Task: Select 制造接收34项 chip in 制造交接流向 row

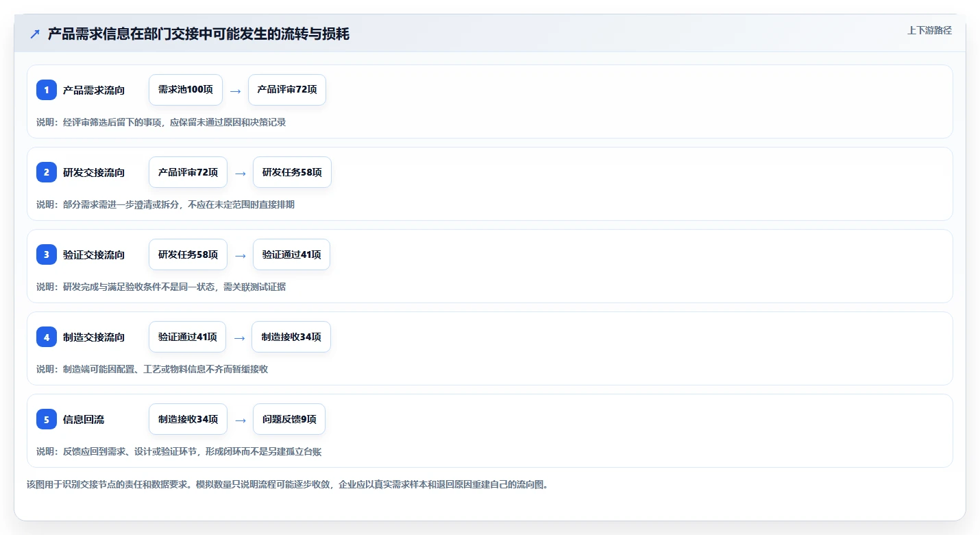Action: (291, 337)
